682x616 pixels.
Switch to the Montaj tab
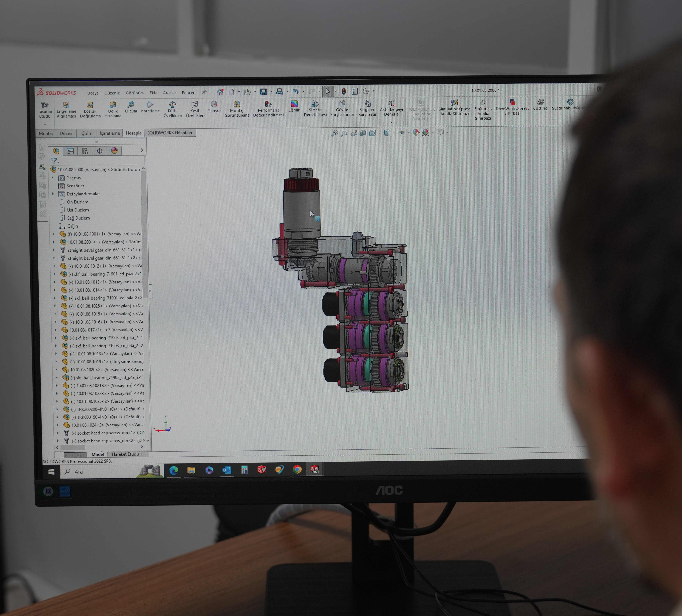point(46,133)
